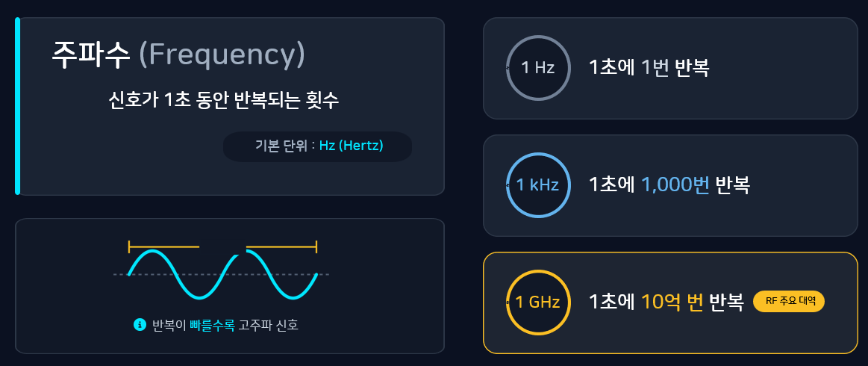Click the 1 Hz circle icon
The image size is (868, 366).
[537, 68]
